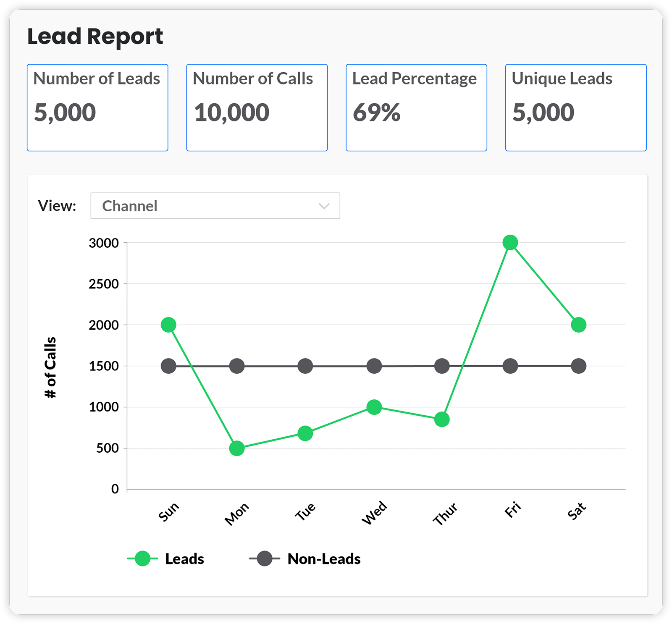Image resolution: width=672 pixels, height=624 pixels.
Task: Click the Leads peak point on Fri
Action: pos(510,242)
